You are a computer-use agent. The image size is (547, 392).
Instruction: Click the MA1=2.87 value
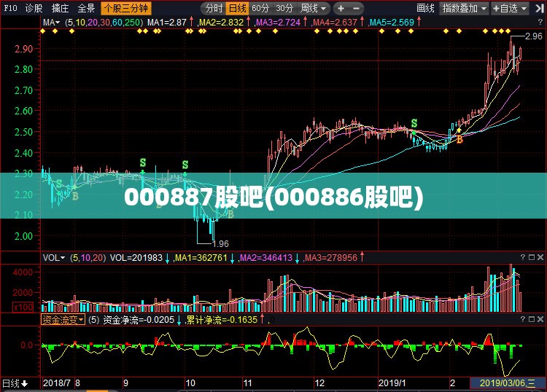[x=167, y=23]
